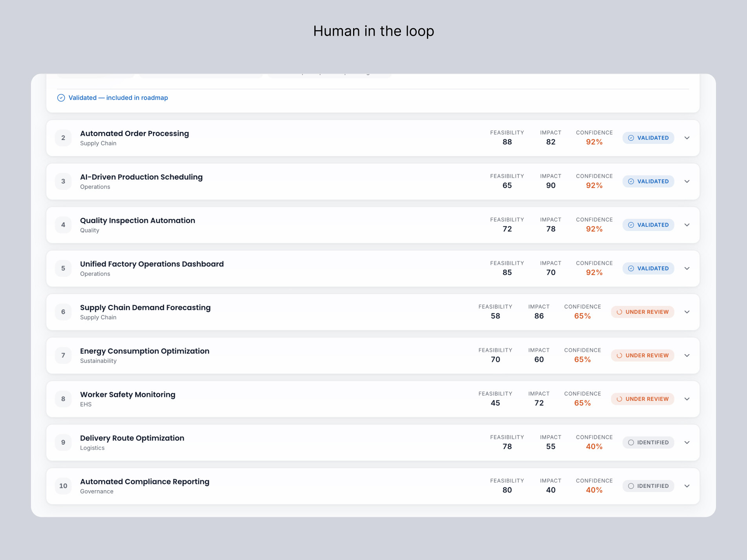Click rank number 3 badge
The image size is (747, 560).
tap(63, 182)
